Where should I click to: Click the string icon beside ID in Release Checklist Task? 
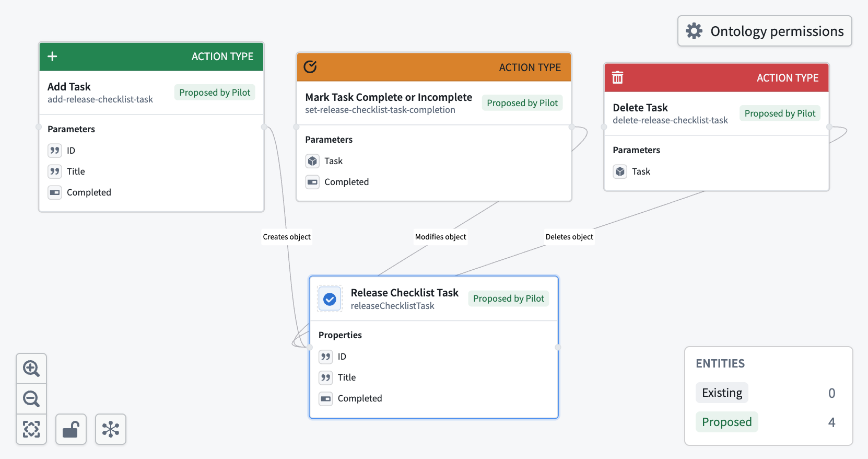(x=326, y=357)
